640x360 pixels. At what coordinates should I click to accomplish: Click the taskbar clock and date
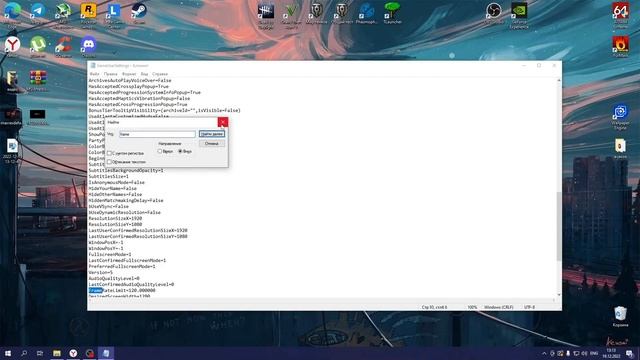click(611, 353)
